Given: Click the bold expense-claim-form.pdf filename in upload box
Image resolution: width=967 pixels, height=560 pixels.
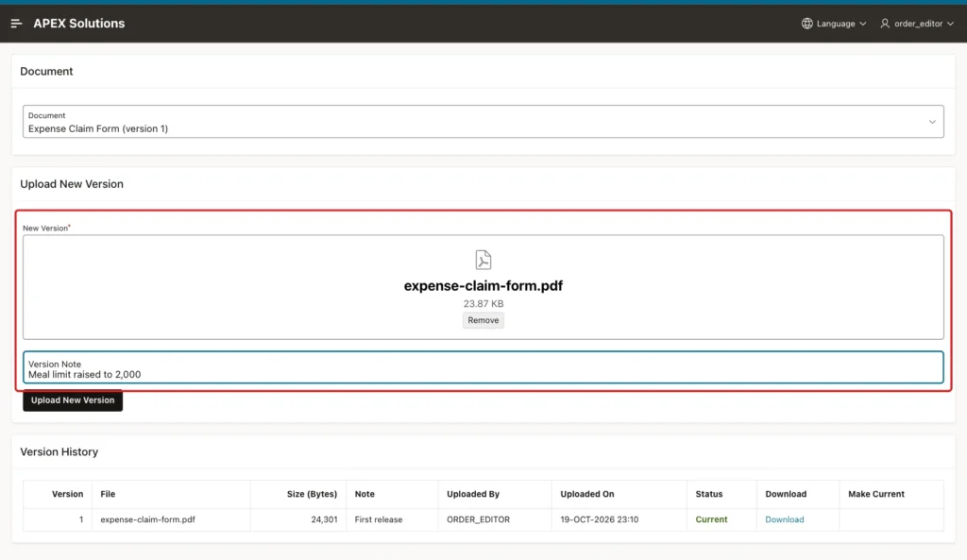Looking at the screenshot, I should pyautogui.click(x=483, y=285).
